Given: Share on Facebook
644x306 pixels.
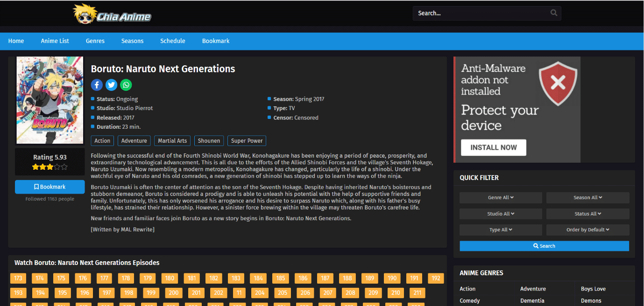Looking at the screenshot, I should [x=97, y=85].
